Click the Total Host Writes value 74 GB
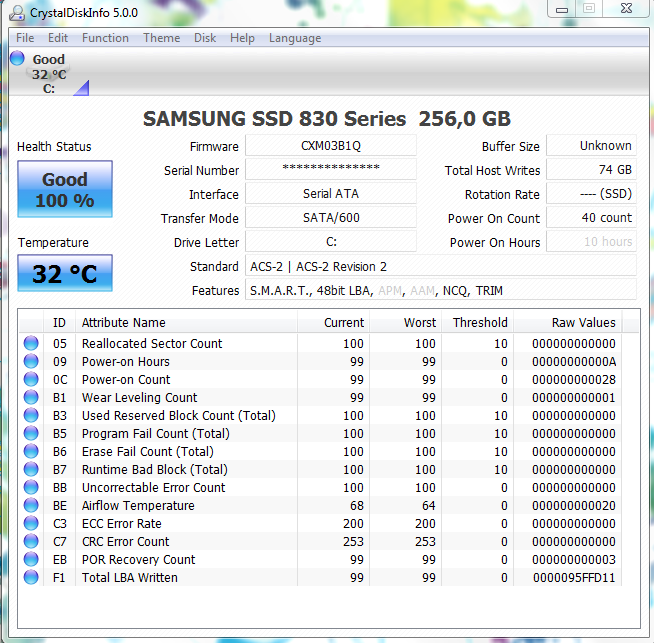Viewport: 654px width, 643px height. pos(591,169)
